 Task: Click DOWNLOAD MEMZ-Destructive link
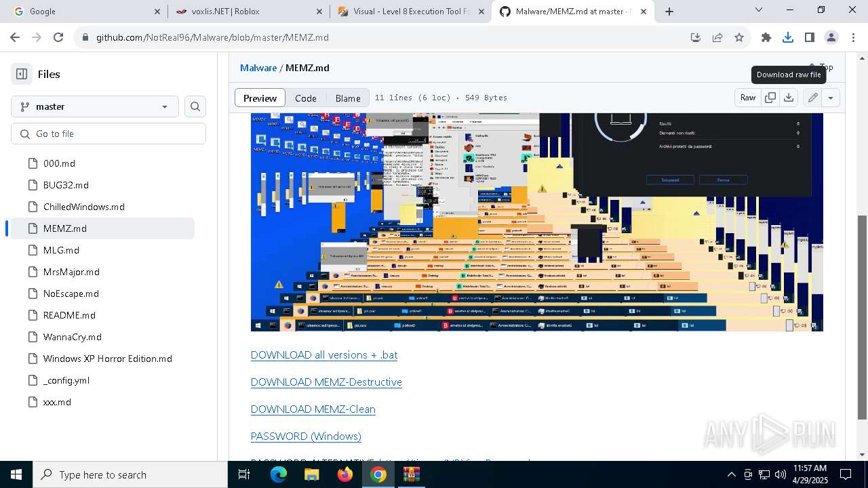[x=326, y=382]
